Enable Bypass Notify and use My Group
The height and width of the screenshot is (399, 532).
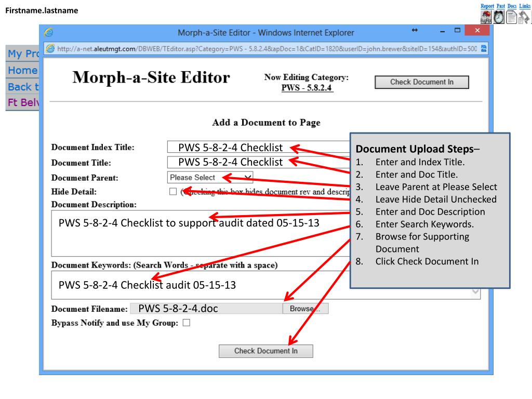point(187,323)
